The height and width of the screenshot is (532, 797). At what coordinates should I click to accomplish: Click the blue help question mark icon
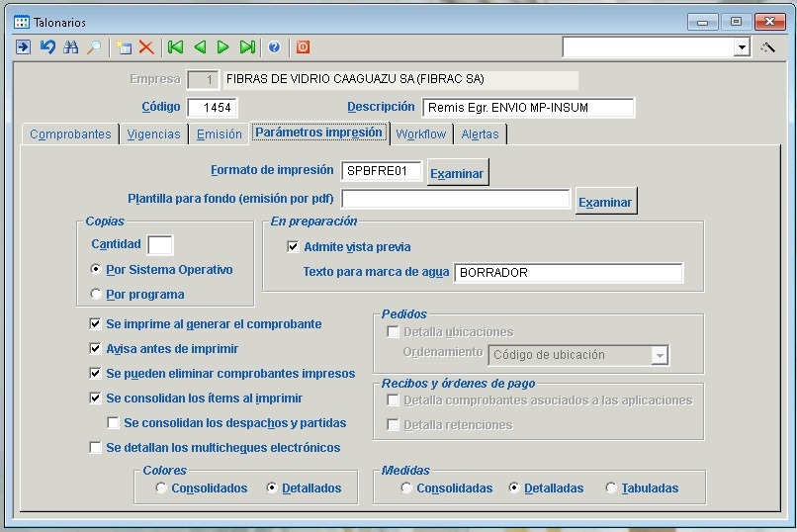tap(274, 47)
